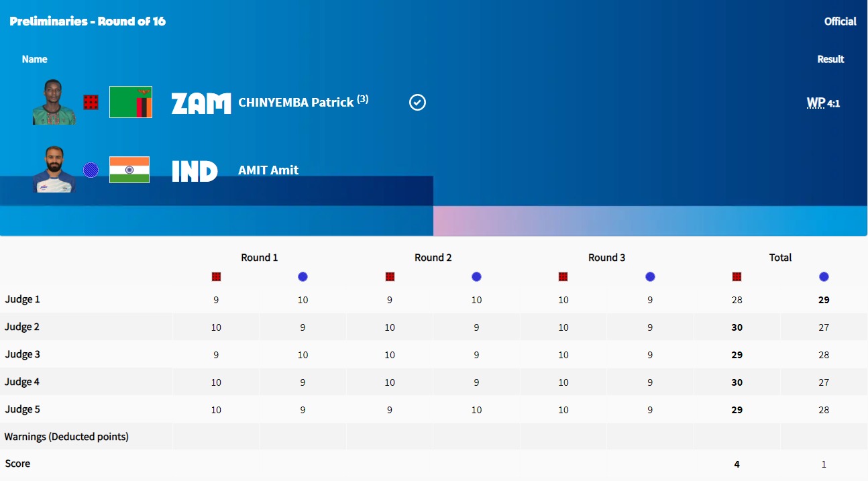Click Judge 2's red total of 30
868x481 pixels.
[x=737, y=327]
